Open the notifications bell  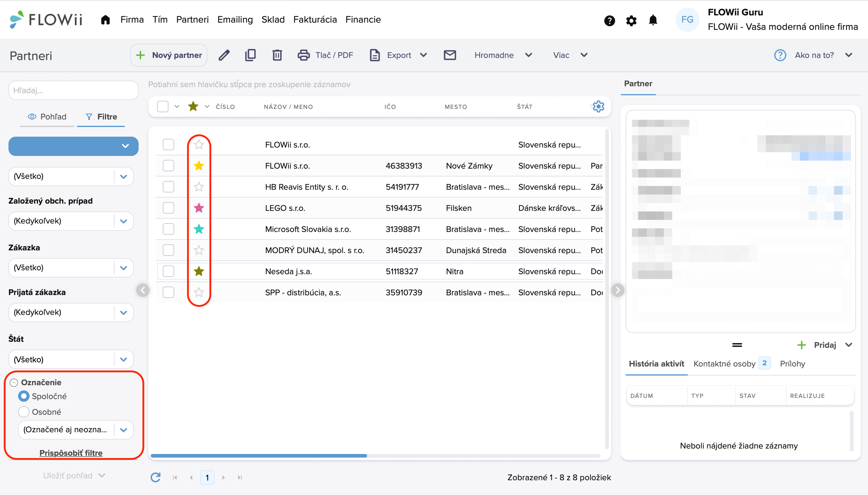click(653, 20)
